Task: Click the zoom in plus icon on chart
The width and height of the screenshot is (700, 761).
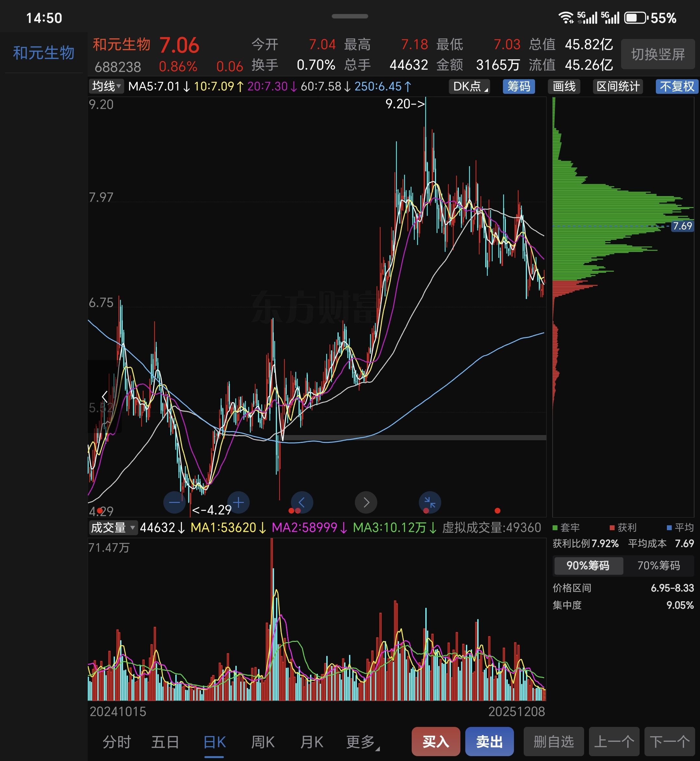Action: point(238,502)
